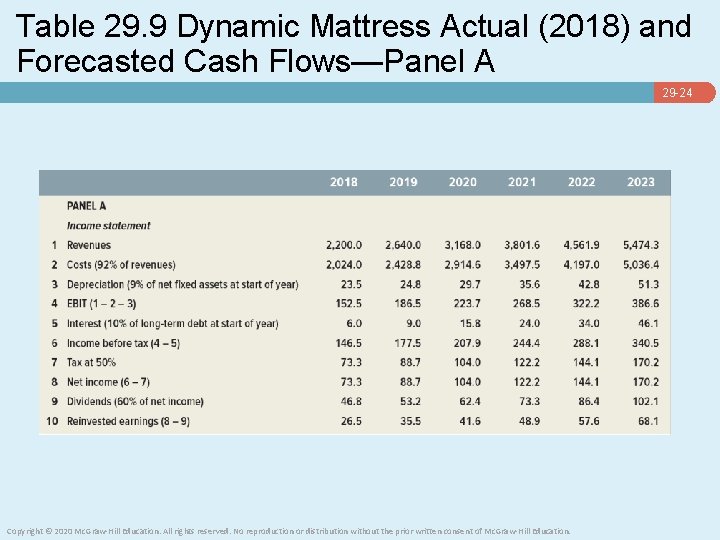
Task: Click 2023 revenues value 5,474.3
Action: (641, 245)
